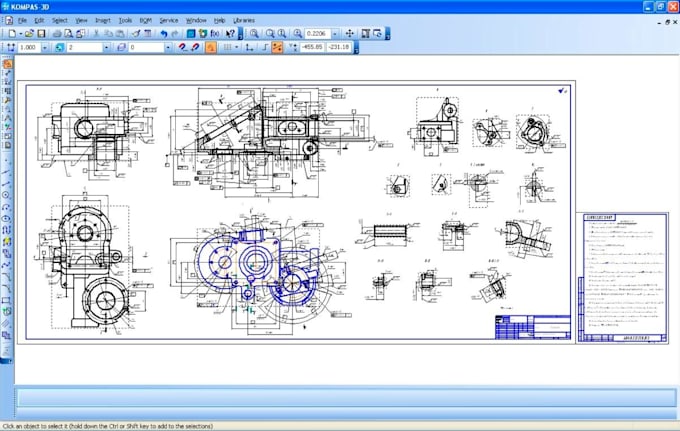Expand current view number 2 dropdown
The height and width of the screenshot is (431, 680).
point(106,47)
